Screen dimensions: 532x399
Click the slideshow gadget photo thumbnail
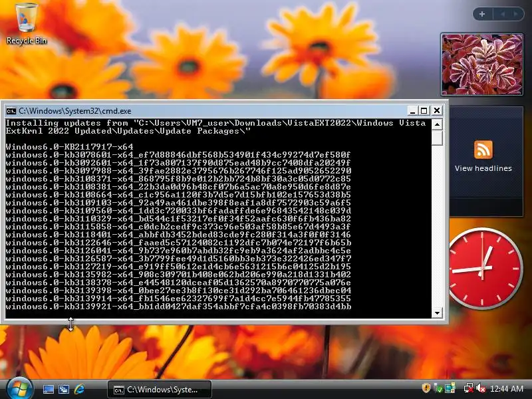tap(481, 65)
